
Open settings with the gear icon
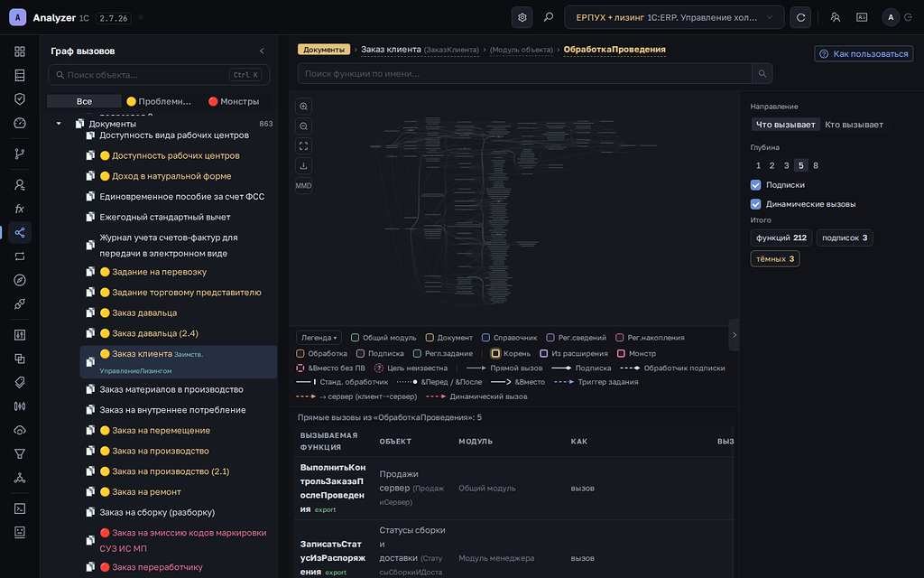(522, 18)
